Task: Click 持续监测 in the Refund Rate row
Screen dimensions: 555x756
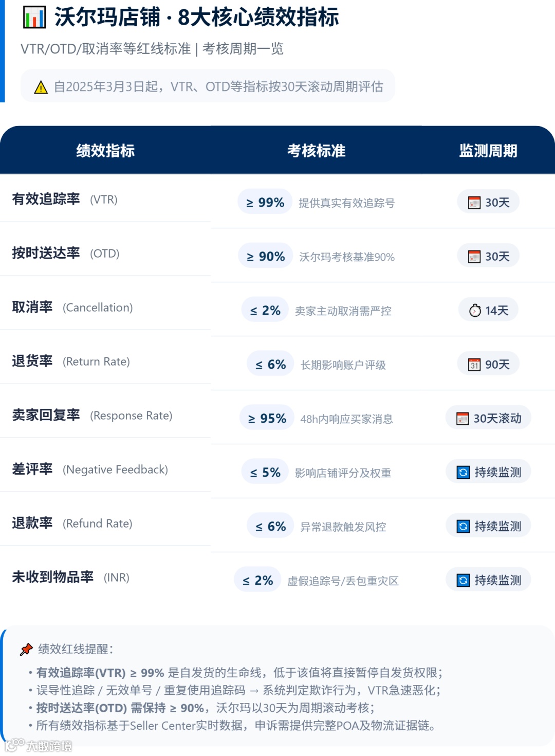Action: (x=488, y=526)
